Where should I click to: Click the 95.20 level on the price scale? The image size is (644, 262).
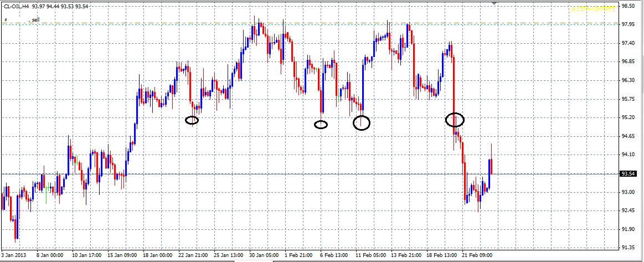click(627, 117)
